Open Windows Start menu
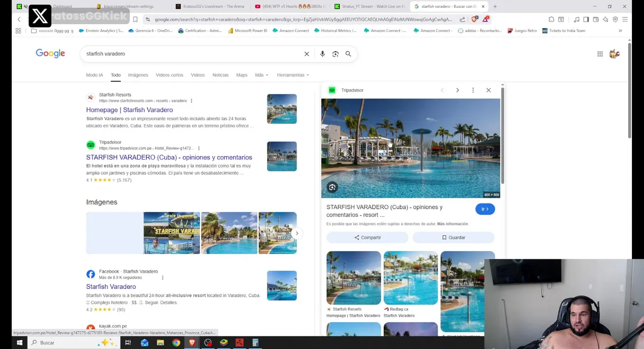The image size is (644, 349). (19, 343)
